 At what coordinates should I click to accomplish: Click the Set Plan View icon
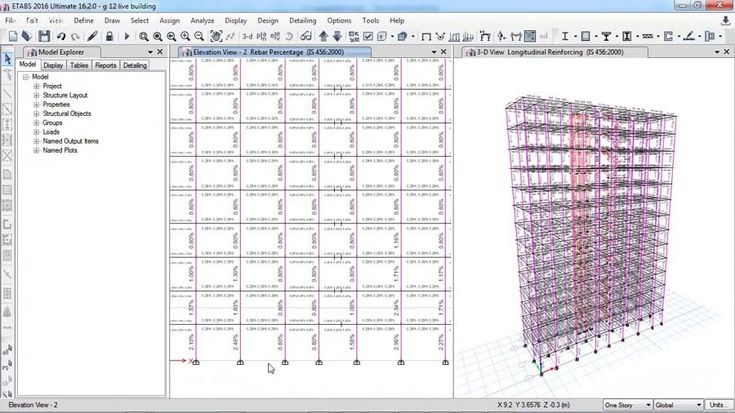coord(262,36)
